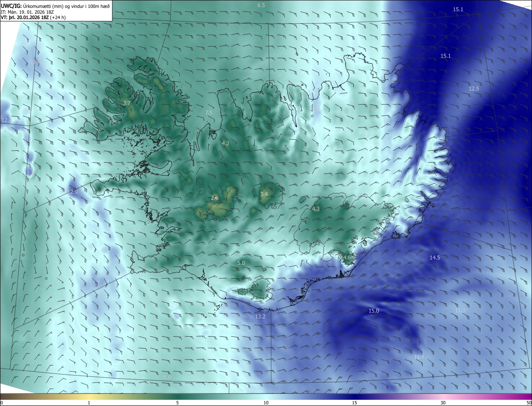The width and height of the screenshot is (532, 406).
Task: Click the 30 tick on the colour scale
Action: click(443, 403)
